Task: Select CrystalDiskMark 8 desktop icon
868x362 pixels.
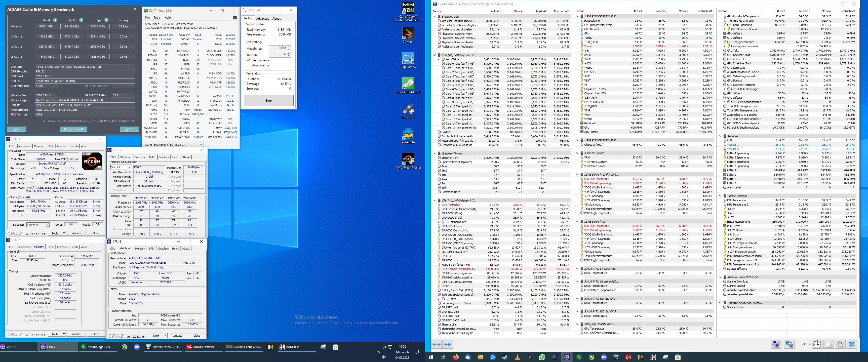Action: coord(408,85)
